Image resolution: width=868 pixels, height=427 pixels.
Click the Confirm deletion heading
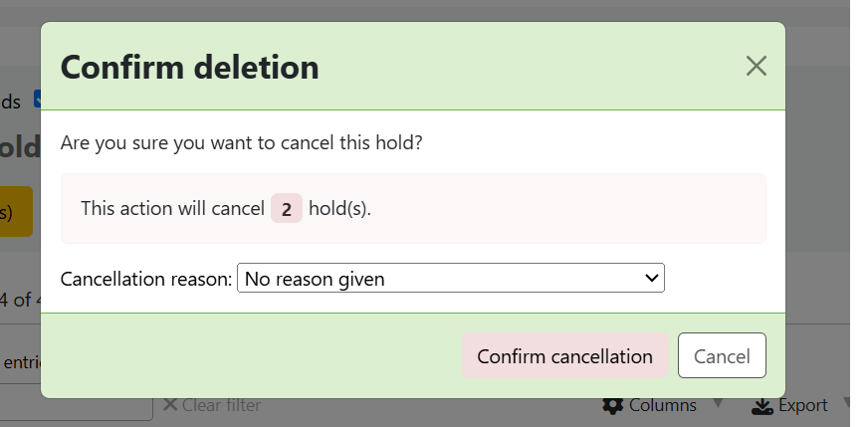190,67
